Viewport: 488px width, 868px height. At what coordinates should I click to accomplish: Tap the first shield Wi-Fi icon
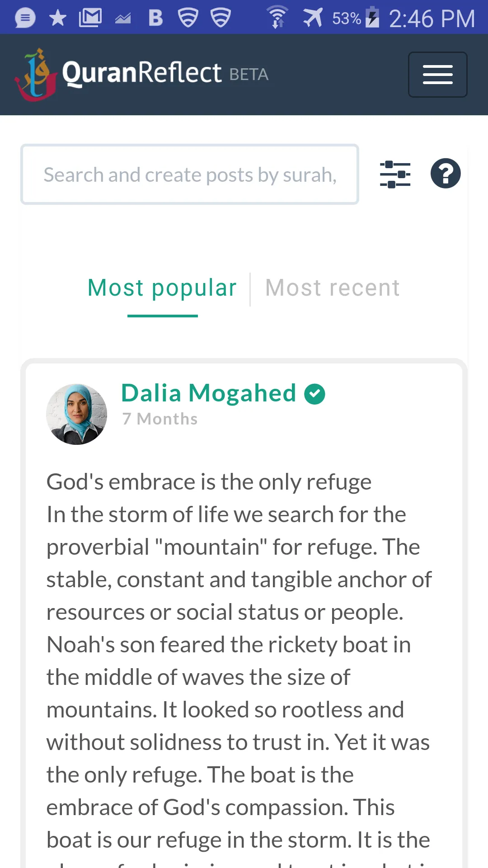188,18
